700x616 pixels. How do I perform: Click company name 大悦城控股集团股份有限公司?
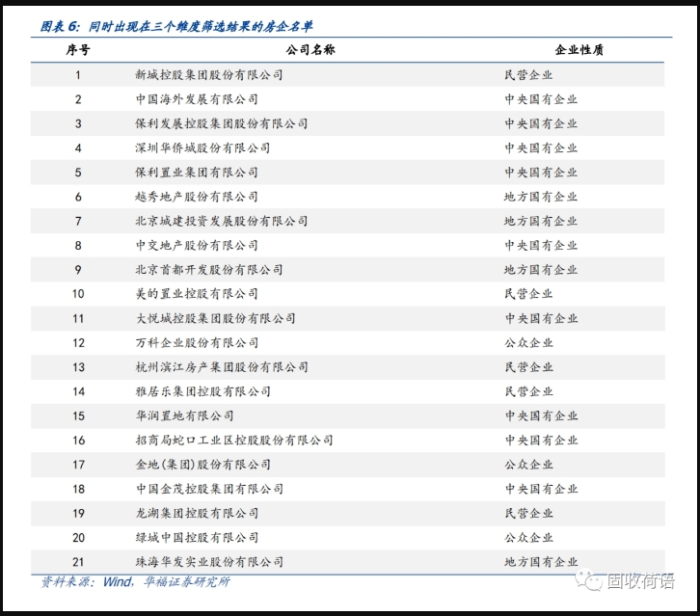215,318
